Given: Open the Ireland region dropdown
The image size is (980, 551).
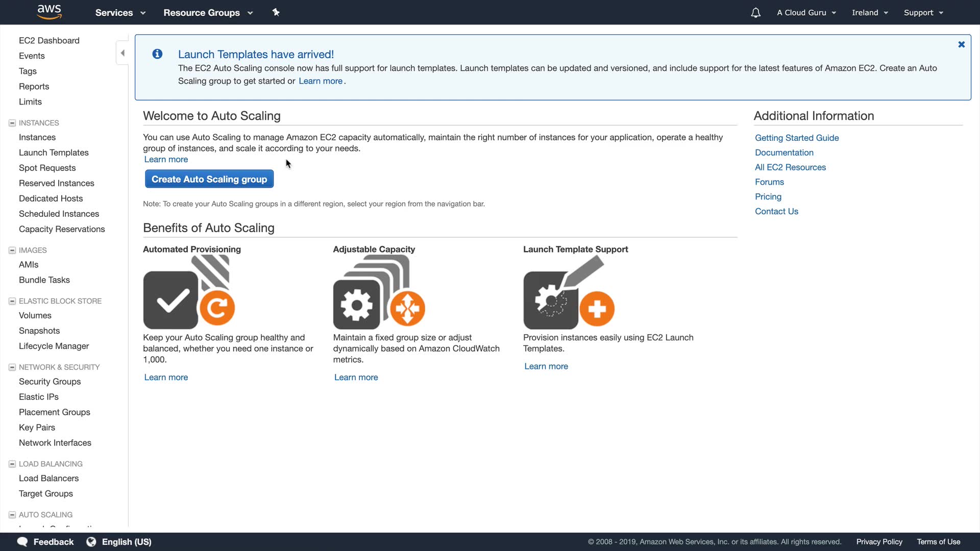Looking at the screenshot, I should pos(870,13).
